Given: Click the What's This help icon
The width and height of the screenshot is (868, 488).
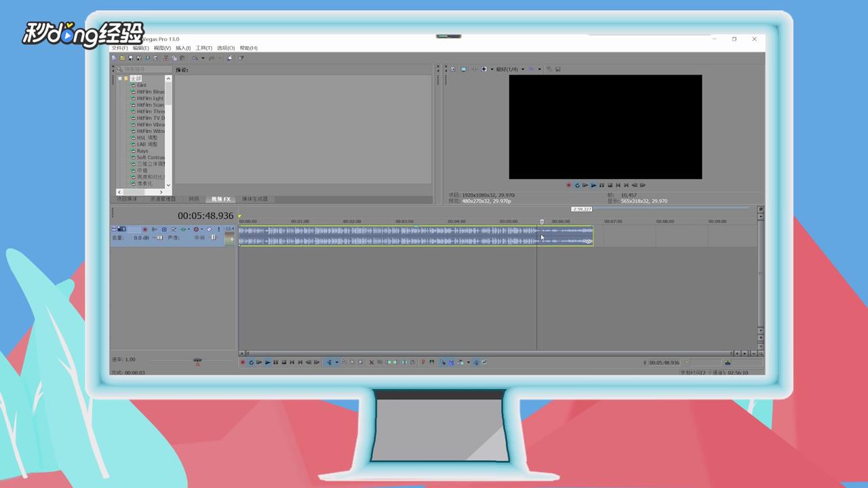Looking at the screenshot, I should [241, 58].
